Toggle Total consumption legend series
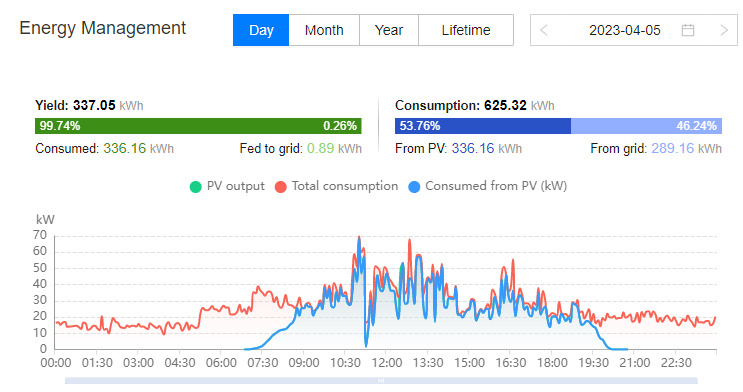 tap(336, 186)
